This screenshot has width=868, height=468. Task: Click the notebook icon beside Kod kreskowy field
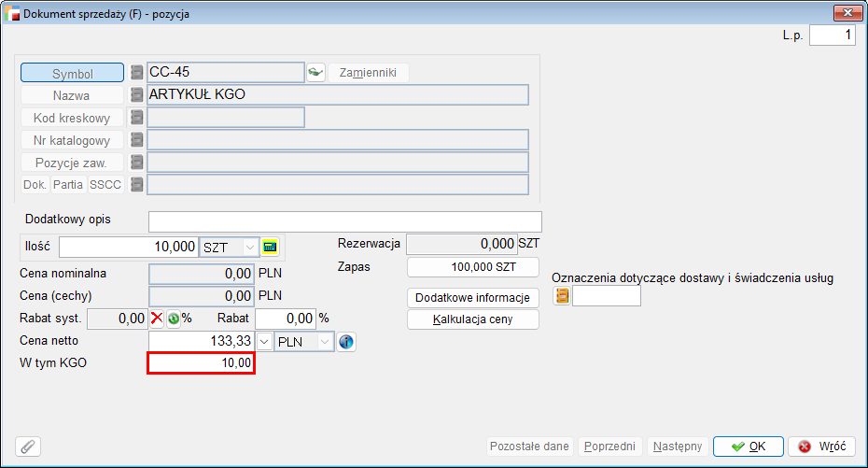(137, 118)
